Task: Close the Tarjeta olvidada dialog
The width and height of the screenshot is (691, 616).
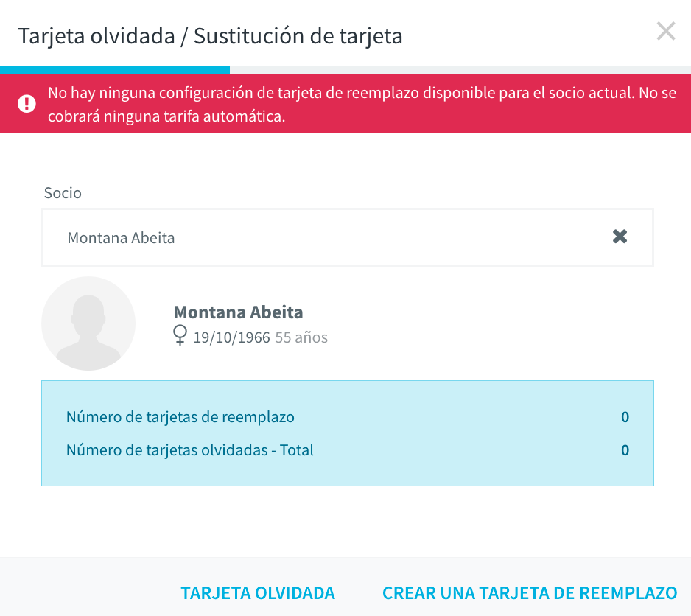Action: [x=665, y=31]
